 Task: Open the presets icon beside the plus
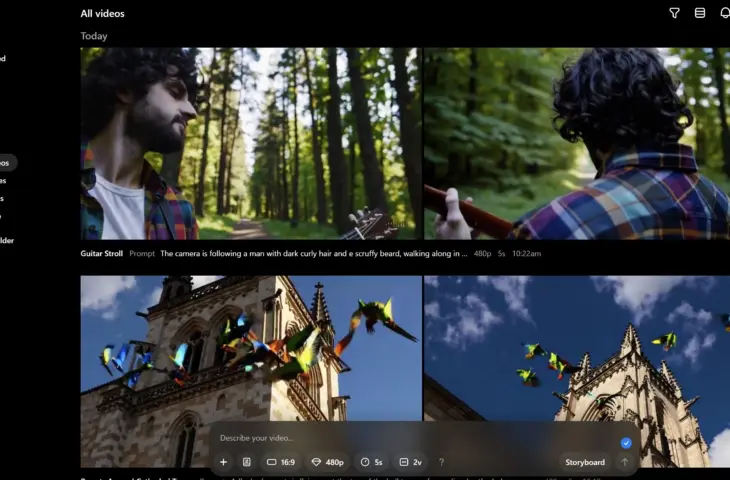(246, 462)
